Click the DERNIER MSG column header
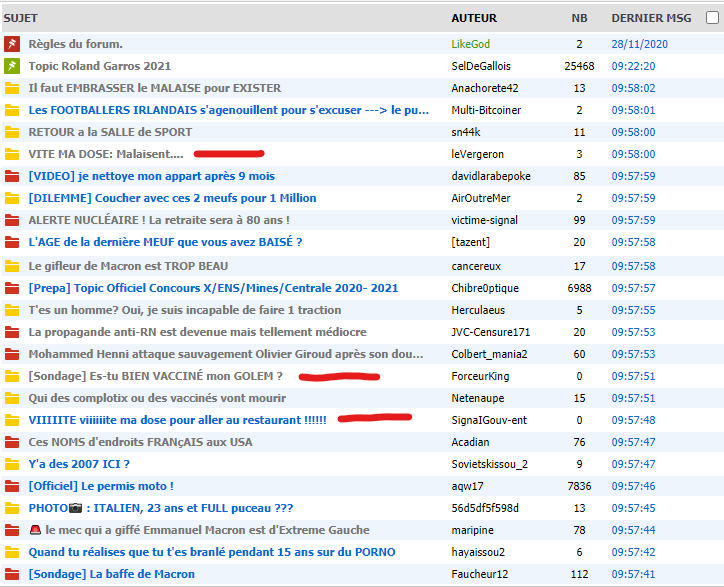This screenshot has height=587, width=724. [x=650, y=18]
